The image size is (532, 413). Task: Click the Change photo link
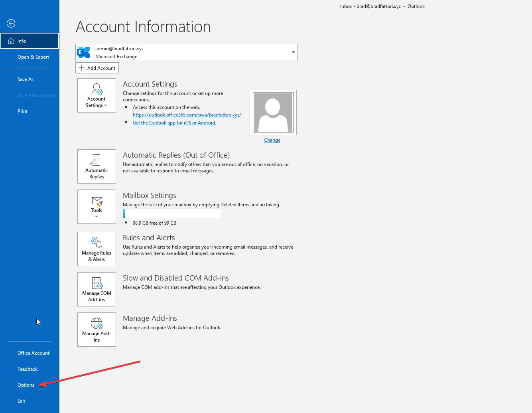pyautogui.click(x=272, y=140)
